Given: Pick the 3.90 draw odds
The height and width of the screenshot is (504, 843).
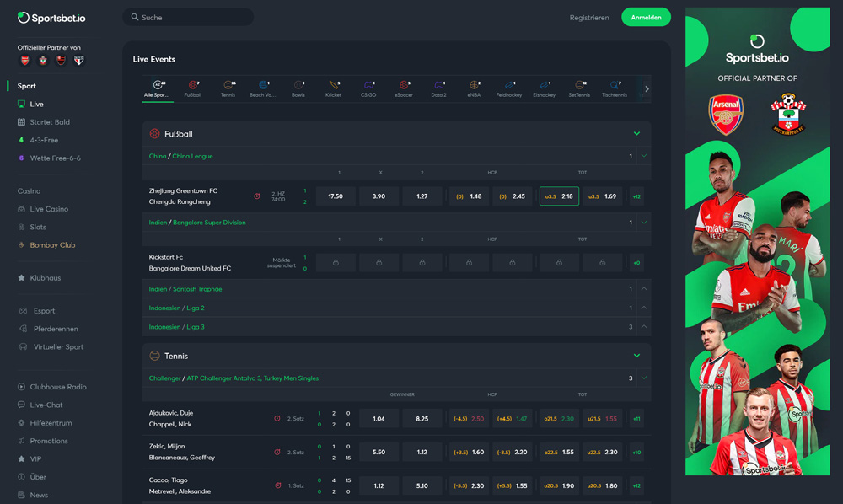Looking at the screenshot, I should [x=379, y=196].
